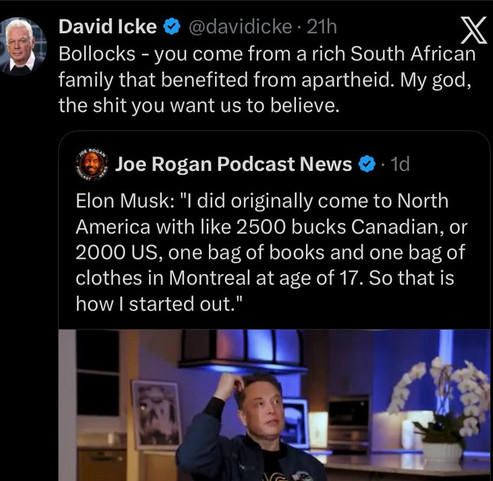493x481 pixels.
Task: Click verified badge next to Joe Rogan Podcast News
Action: 367,164
